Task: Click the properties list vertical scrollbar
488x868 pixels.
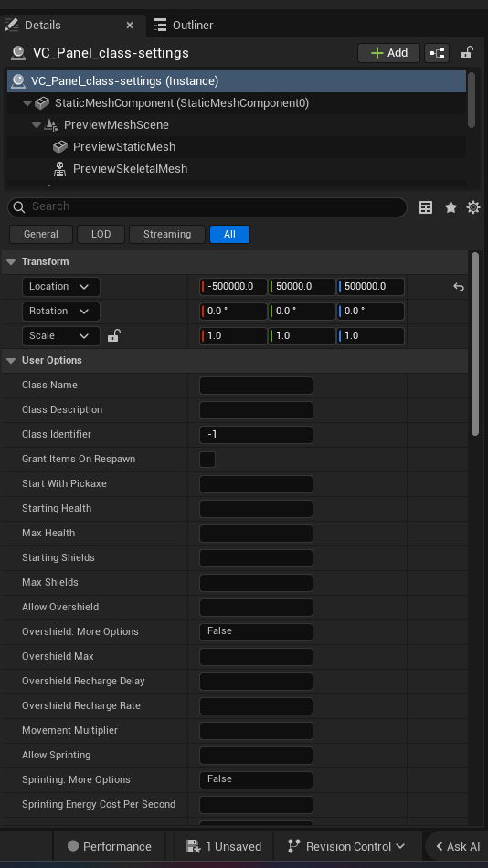Action: pyautogui.click(x=474, y=344)
